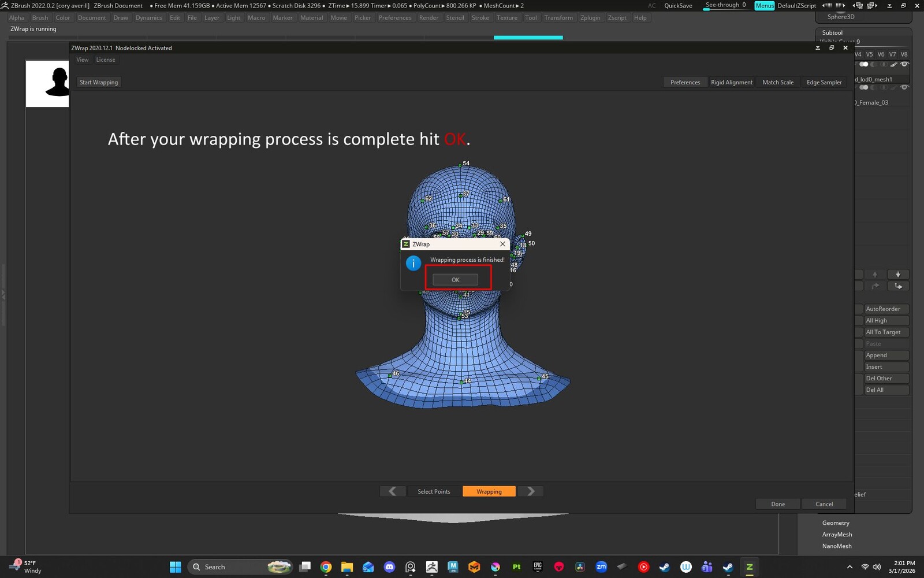Open Zoom from the taskbar

[x=601, y=567]
